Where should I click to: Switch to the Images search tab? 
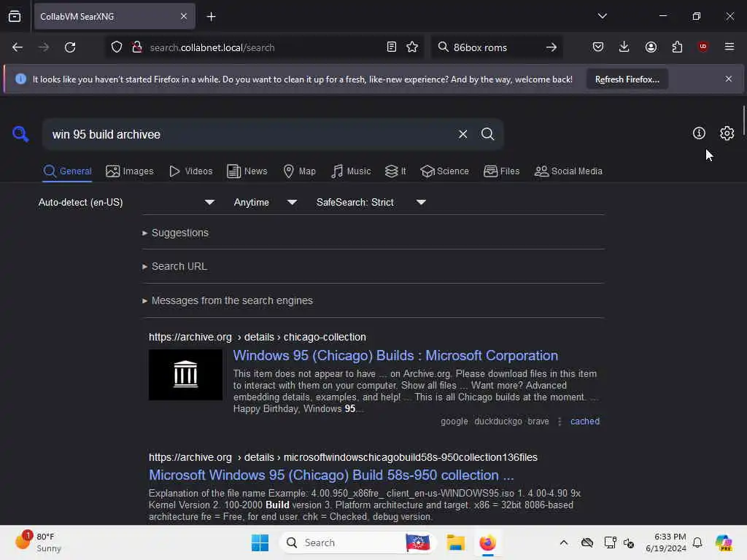[x=130, y=171]
